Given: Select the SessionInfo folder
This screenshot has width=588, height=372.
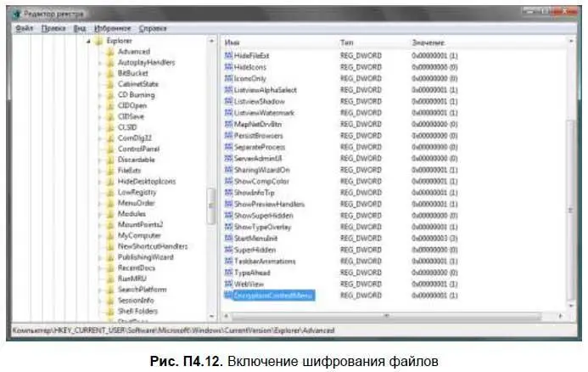Looking at the screenshot, I should click(x=136, y=301).
